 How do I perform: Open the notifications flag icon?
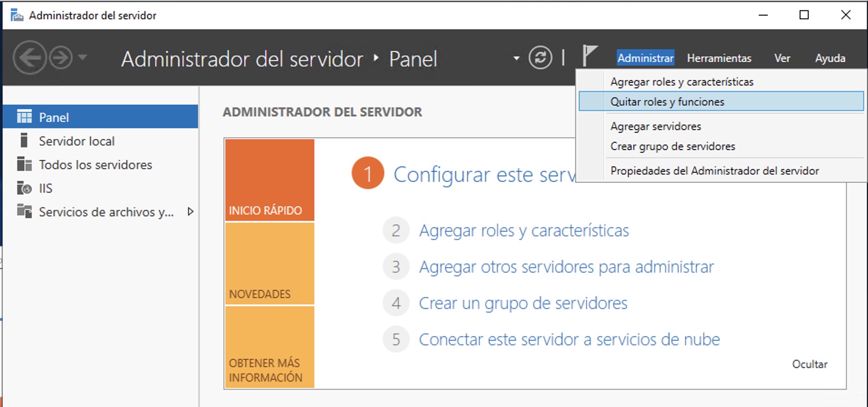point(589,56)
